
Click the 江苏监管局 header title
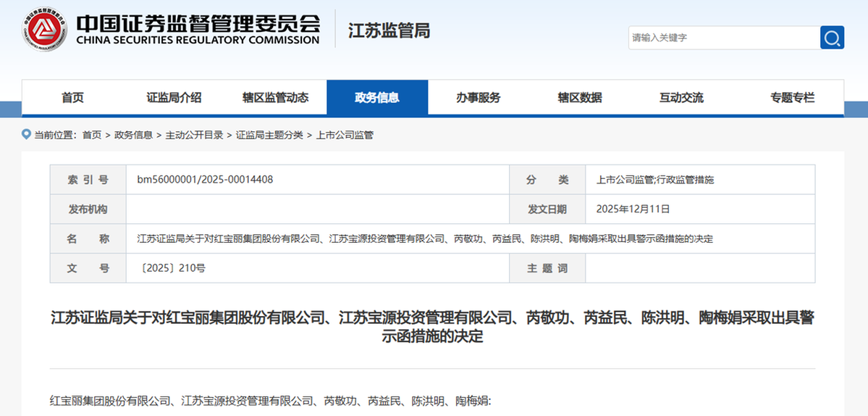pos(389,30)
